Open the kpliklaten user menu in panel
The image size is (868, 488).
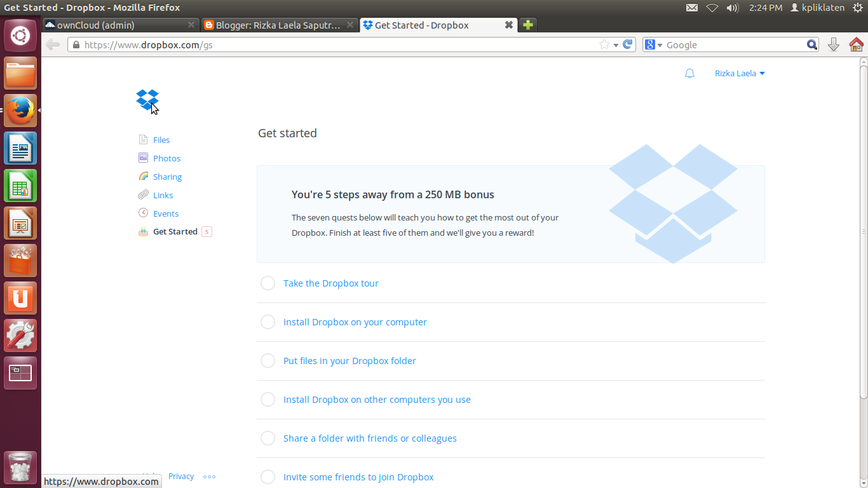tap(817, 8)
